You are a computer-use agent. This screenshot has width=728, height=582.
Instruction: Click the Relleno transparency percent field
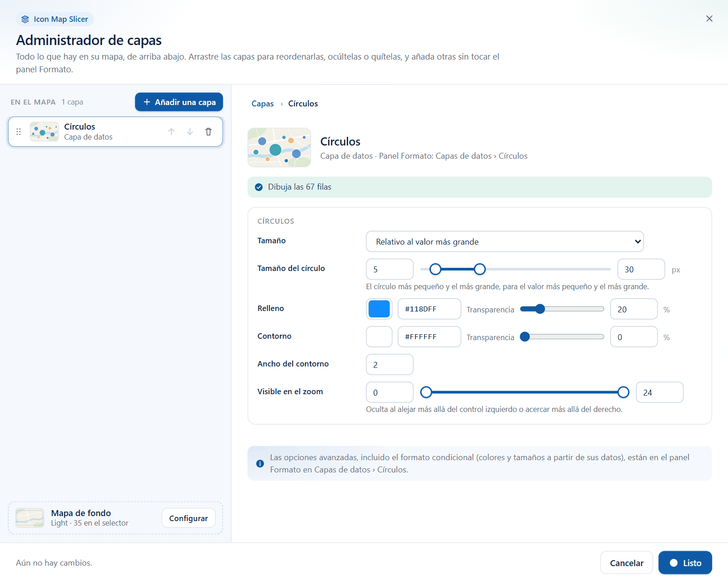(x=634, y=309)
